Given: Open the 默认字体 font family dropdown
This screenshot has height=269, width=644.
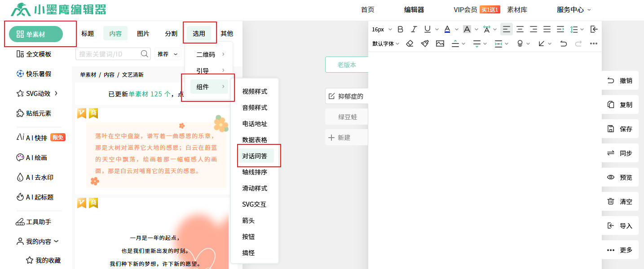Looking at the screenshot, I should [x=386, y=43].
